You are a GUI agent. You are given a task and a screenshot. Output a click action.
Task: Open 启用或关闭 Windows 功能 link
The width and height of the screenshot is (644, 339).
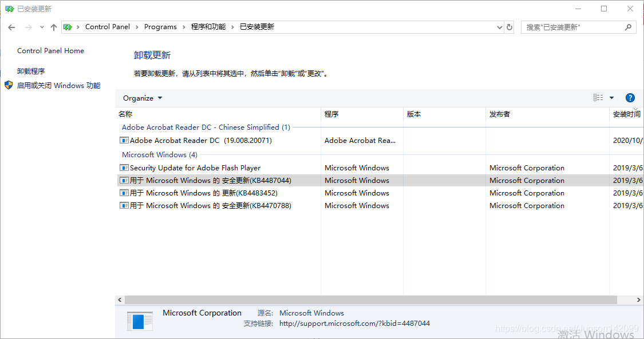tap(58, 86)
